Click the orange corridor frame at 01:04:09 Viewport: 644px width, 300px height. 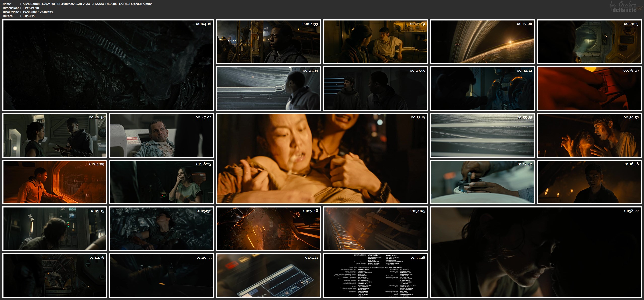(x=55, y=182)
